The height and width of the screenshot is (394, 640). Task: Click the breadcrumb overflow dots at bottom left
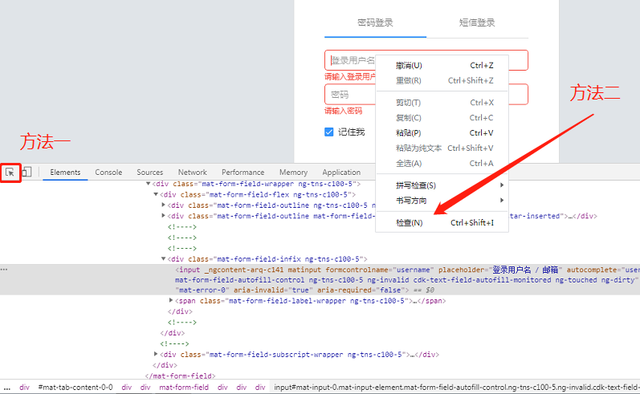(x=7, y=387)
